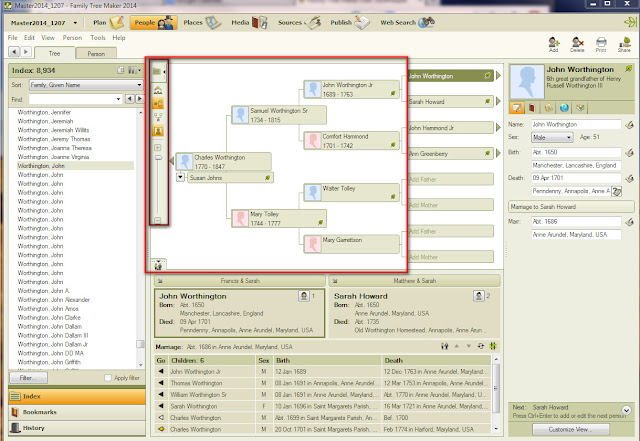Click the zoom out minus icon
Screen dimensions: 640x441
pos(158,220)
